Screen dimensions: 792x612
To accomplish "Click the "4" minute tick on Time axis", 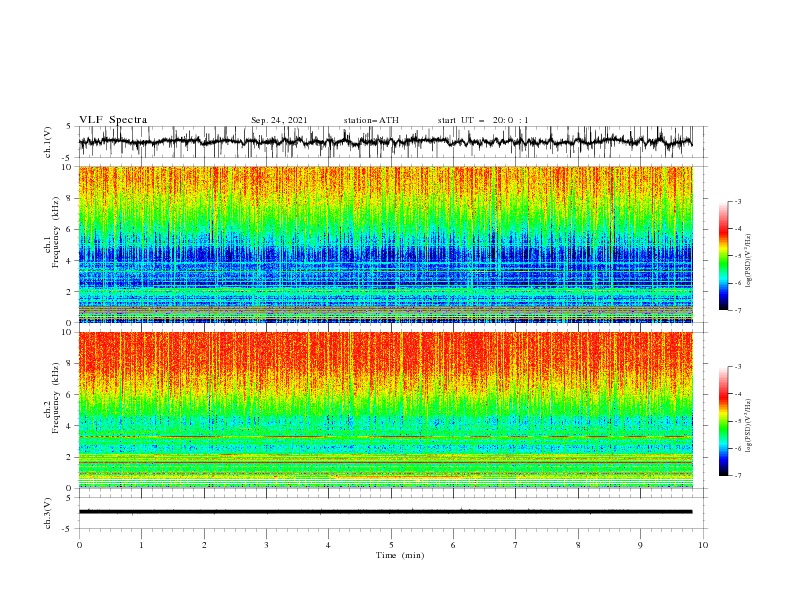I will coord(328,545).
